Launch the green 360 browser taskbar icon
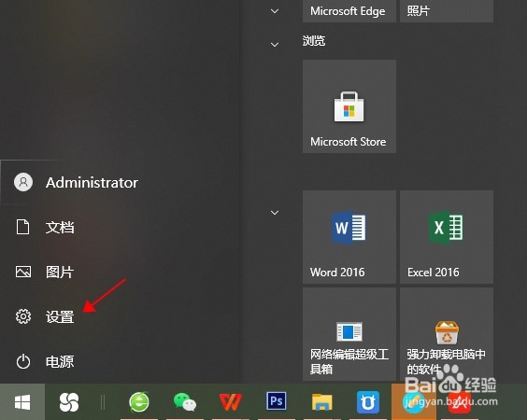This screenshot has width=527, height=420. pyautogui.click(x=139, y=402)
